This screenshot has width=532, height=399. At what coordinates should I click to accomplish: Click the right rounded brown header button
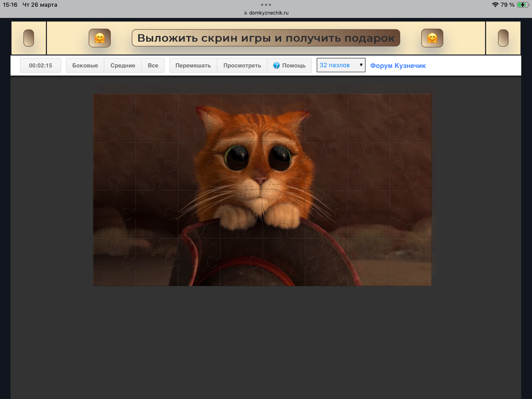503,38
